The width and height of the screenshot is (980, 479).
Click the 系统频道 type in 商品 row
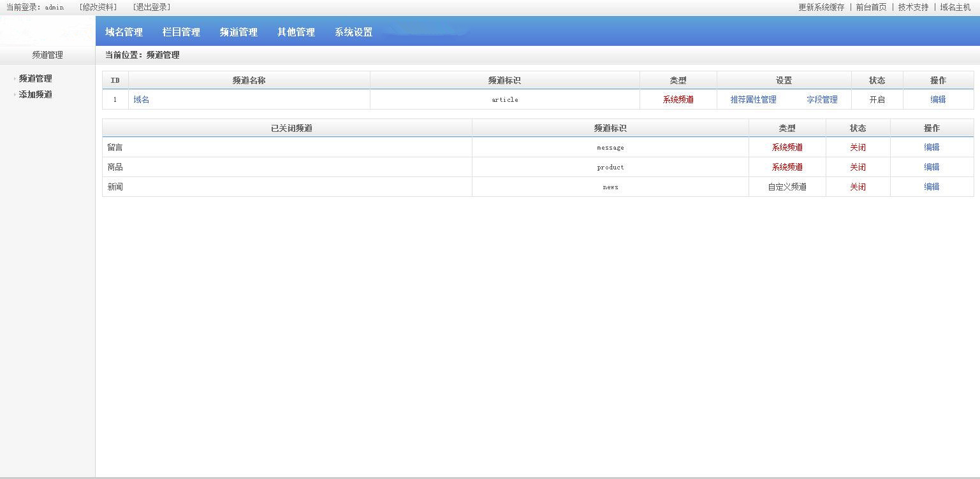coord(787,167)
